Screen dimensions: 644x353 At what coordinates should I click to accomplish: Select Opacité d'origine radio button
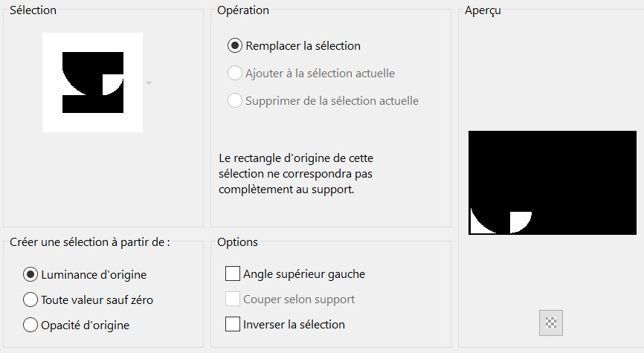point(30,325)
